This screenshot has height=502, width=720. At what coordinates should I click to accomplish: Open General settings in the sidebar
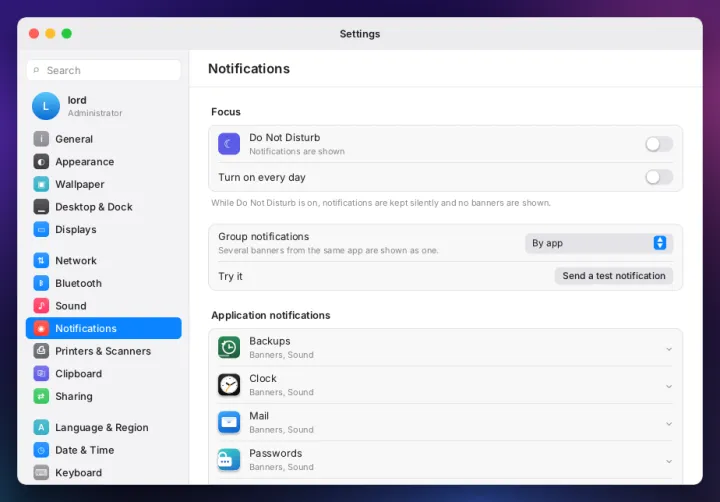(104, 139)
